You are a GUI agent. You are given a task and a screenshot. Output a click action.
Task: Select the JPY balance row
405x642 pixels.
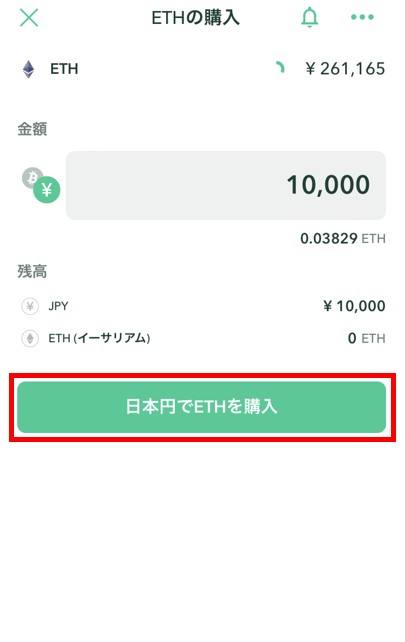(x=203, y=306)
